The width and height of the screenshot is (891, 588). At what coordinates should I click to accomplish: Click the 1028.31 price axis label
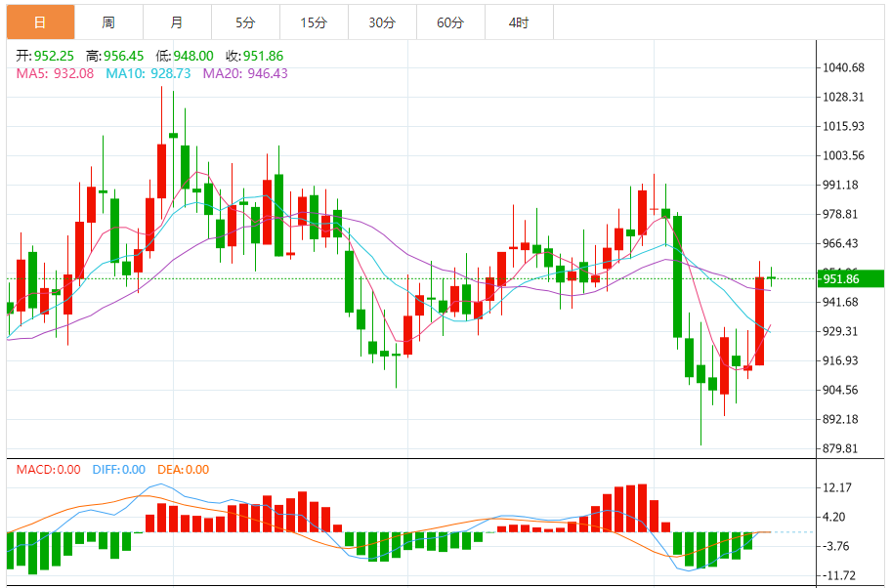point(843,97)
